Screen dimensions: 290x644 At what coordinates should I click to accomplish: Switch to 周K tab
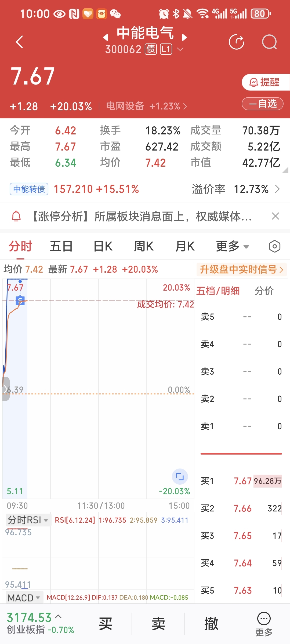[144, 246]
